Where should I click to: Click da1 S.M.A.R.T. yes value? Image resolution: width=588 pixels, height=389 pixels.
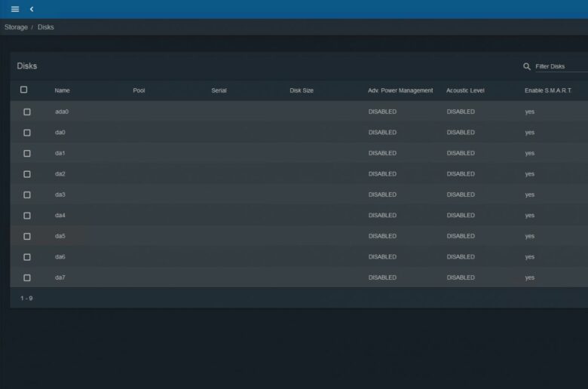coord(530,153)
